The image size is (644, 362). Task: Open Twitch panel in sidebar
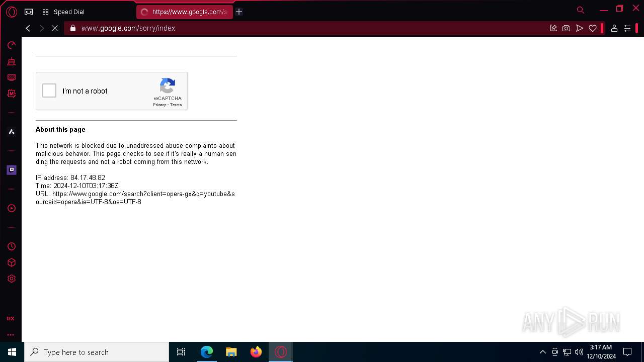click(x=11, y=170)
